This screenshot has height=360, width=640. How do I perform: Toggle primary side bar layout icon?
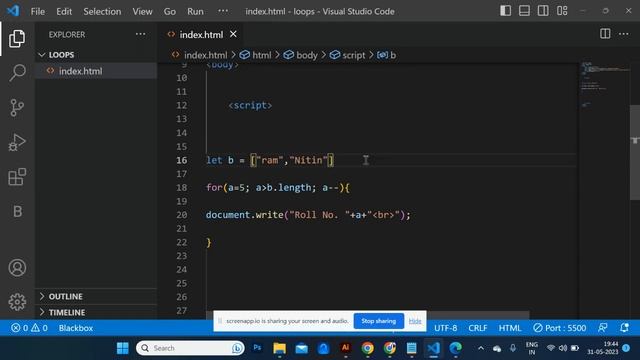505,11
